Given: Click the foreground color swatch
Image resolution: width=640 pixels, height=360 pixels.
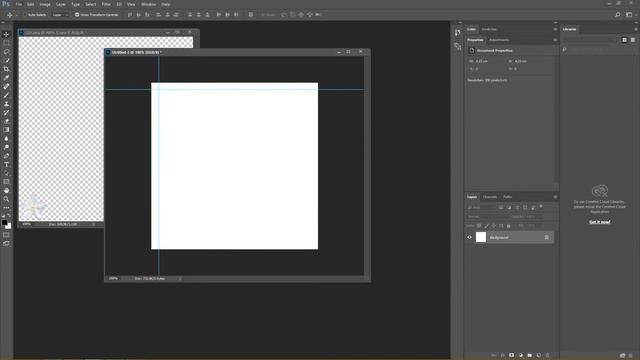Looking at the screenshot, I should (x=4, y=222).
